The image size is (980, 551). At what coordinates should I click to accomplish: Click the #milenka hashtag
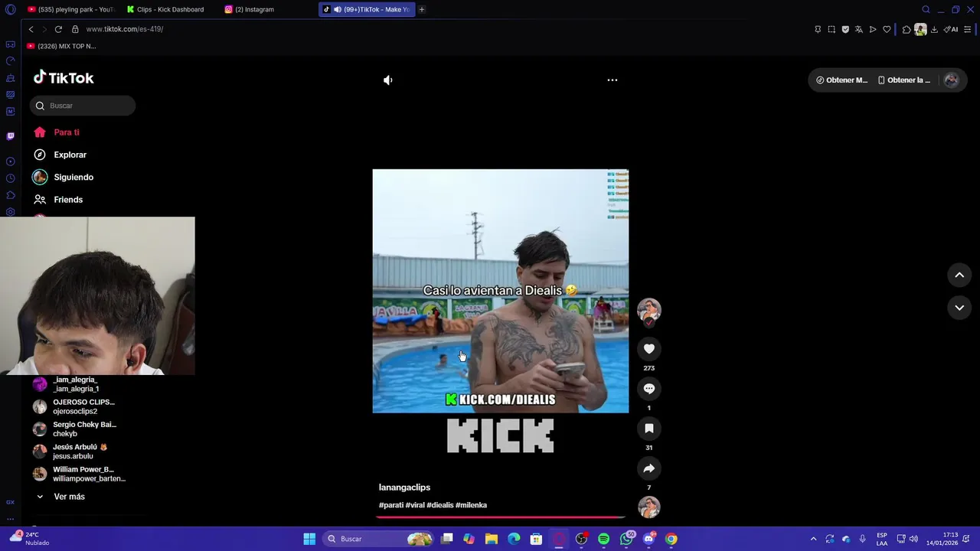[x=472, y=505]
